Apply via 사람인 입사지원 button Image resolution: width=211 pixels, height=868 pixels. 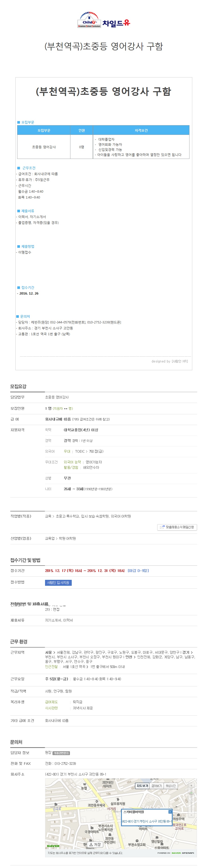click(x=58, y=583)
